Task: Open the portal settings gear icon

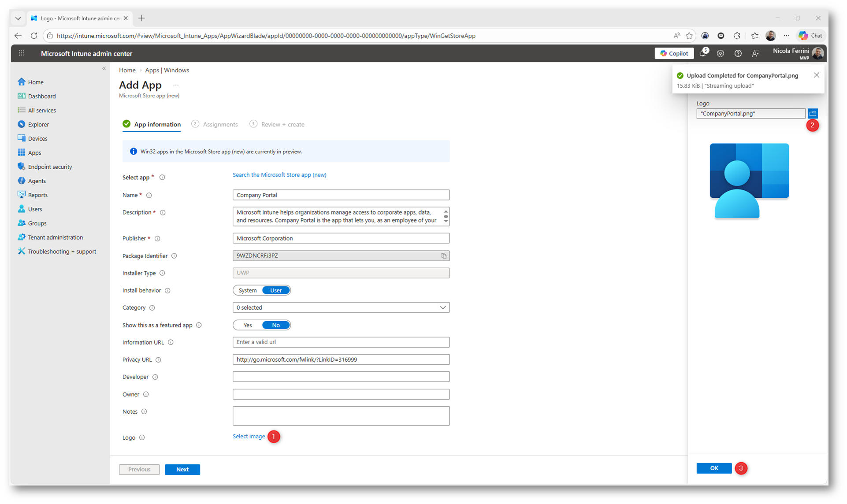Action: pyautogui.click(x=720, y=53)
